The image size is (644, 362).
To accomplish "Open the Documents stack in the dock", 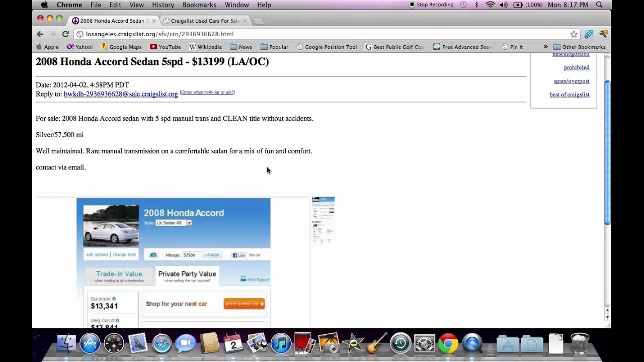I will [x=532, y=344].
